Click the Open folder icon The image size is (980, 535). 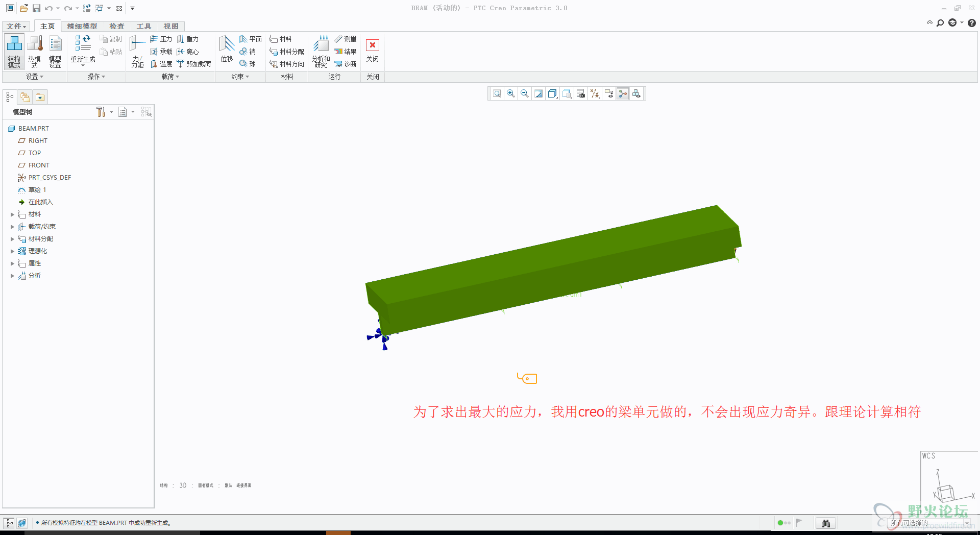point(23,8)
